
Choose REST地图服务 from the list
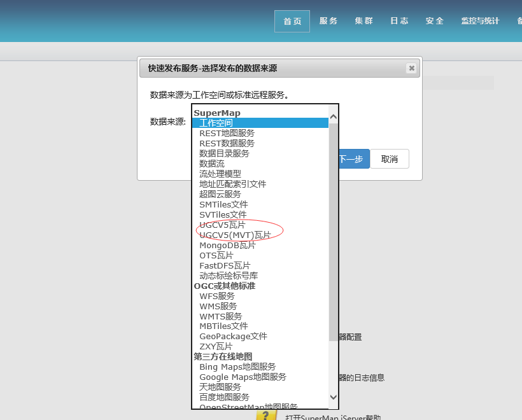click(x=260, y=133)
